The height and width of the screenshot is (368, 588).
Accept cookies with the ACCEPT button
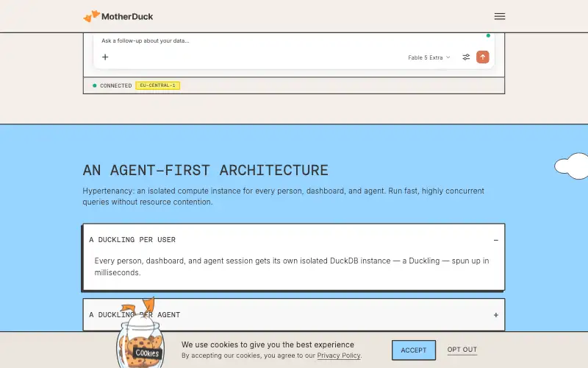click(x=414, y=350)
